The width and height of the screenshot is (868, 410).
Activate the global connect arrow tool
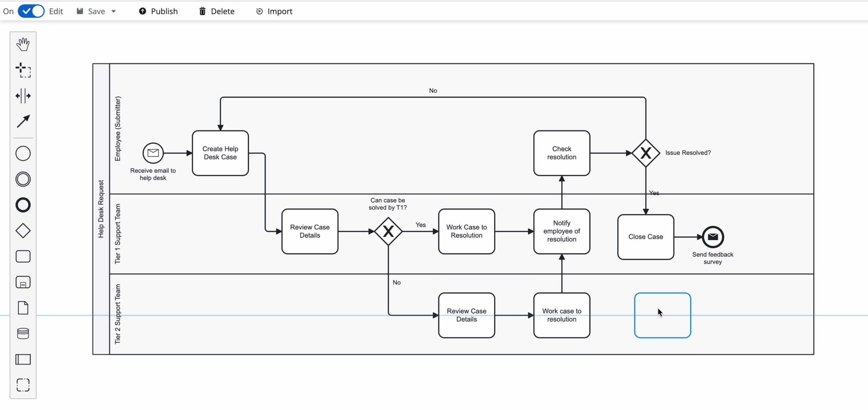(x=23, y=121)
